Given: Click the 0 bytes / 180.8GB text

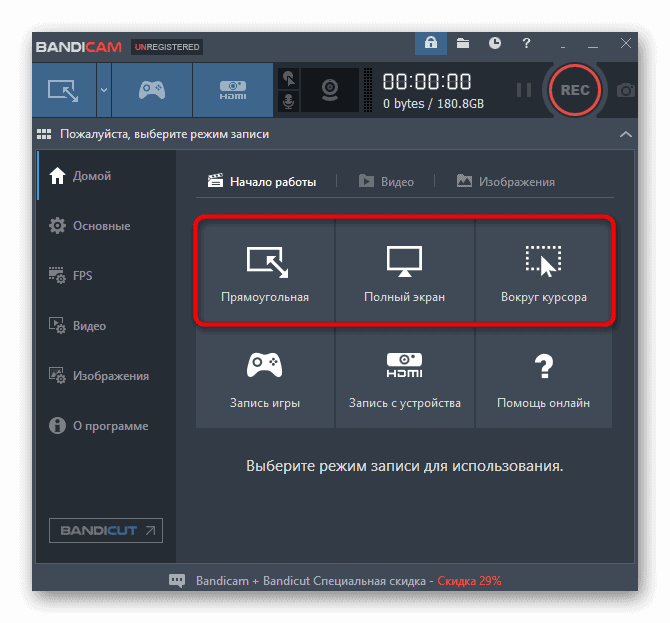Looking at the screenshot, I should pos(433,104).
